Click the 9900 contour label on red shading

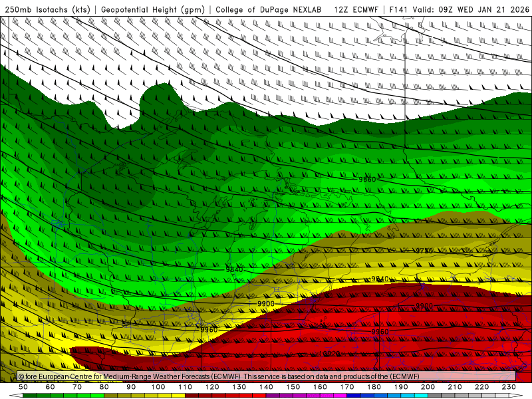tap(424, 306)
